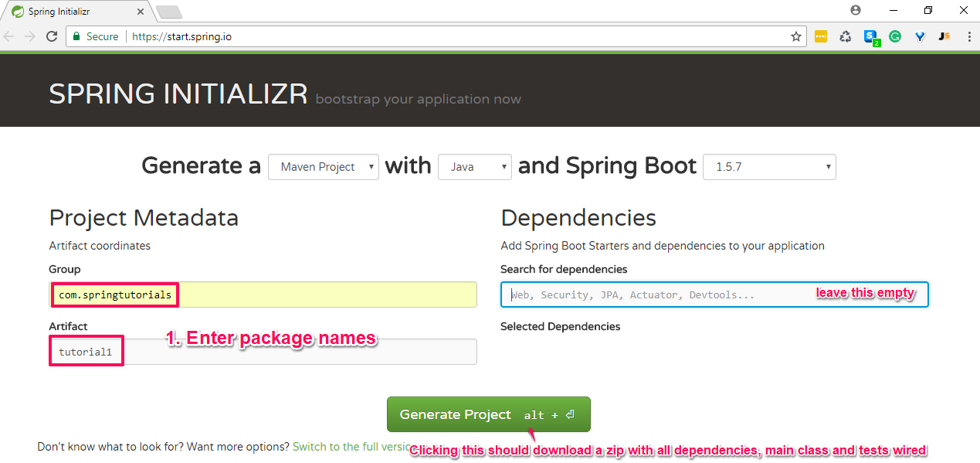Click the blue S extension showing badge 2

[x=871, y=36]
